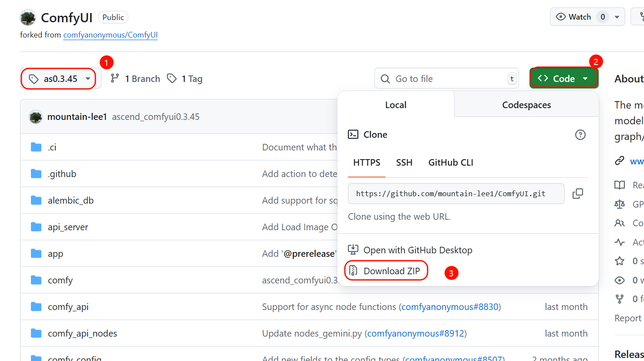Click the Tag icon beside 1 Tag
This screenshot has width=644, height=361.
tap(172, 78)
